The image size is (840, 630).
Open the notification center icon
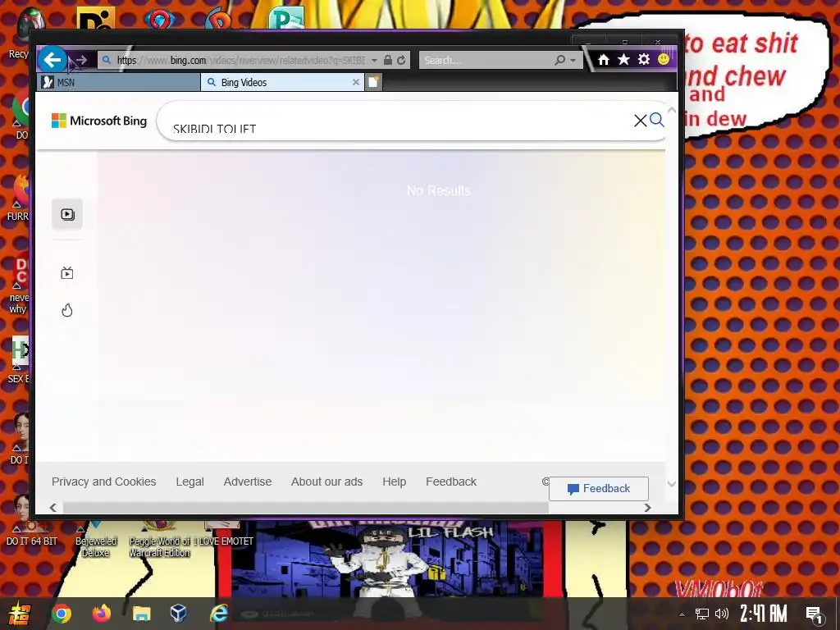click(815, 614)
